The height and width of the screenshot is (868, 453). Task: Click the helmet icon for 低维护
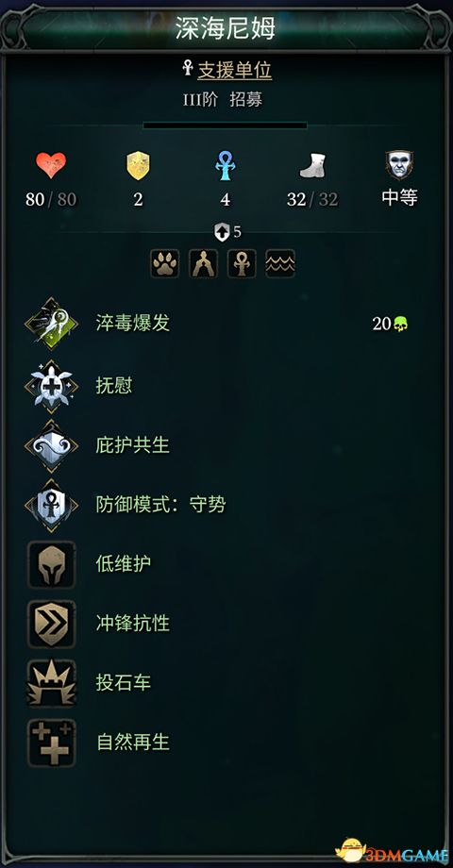(x=52, y=564)
